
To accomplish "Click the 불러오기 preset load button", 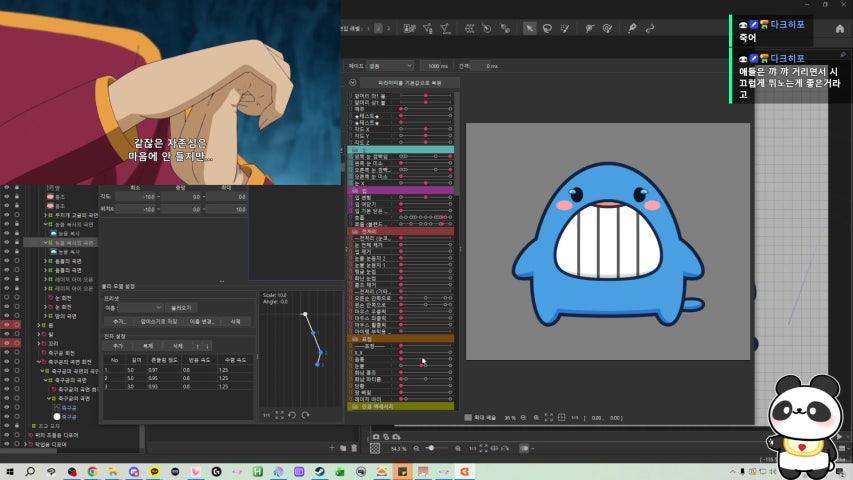I will pos(181,308).
